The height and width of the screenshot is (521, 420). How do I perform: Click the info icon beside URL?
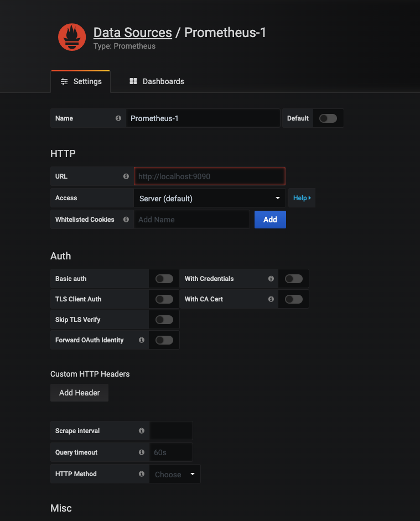pyautogui.click(x=126, y=176)
